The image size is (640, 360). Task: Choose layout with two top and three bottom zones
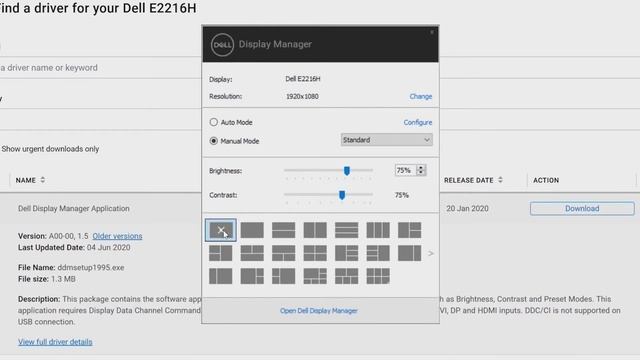coord(347,276)
